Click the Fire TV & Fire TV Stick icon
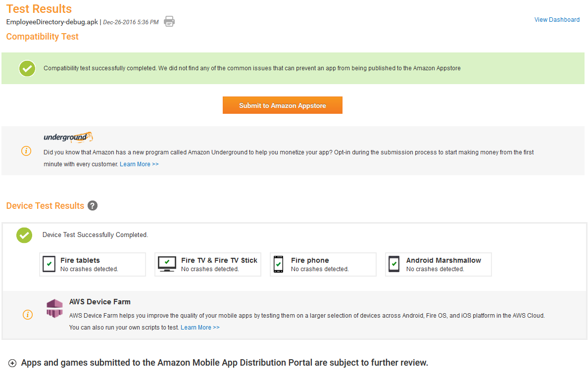Image resolution: width=588 pixels, height=380 pixels. (167, 264)
